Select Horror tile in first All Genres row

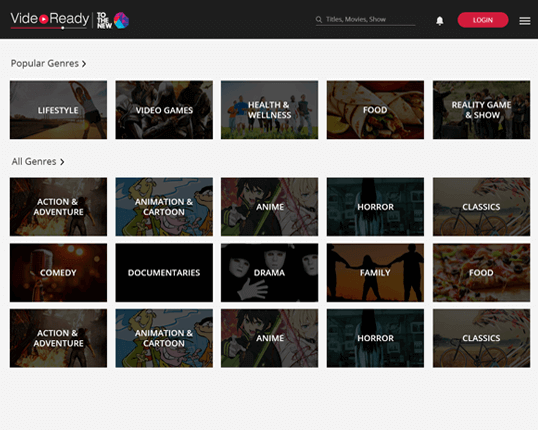375,207
